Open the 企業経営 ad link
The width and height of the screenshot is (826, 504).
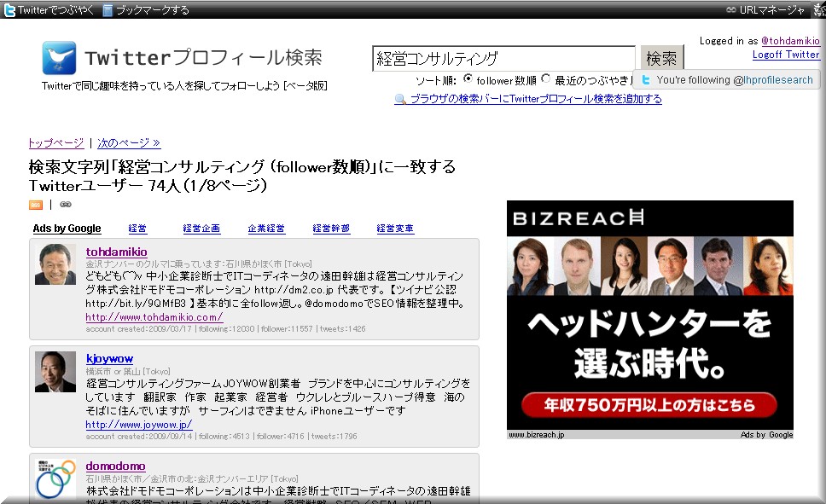[x=266, y=229]
